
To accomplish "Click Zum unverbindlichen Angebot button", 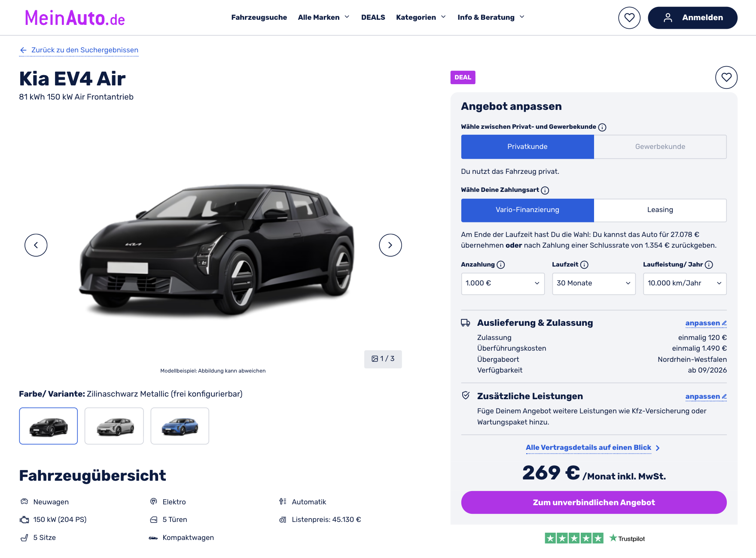I will 594,502.
